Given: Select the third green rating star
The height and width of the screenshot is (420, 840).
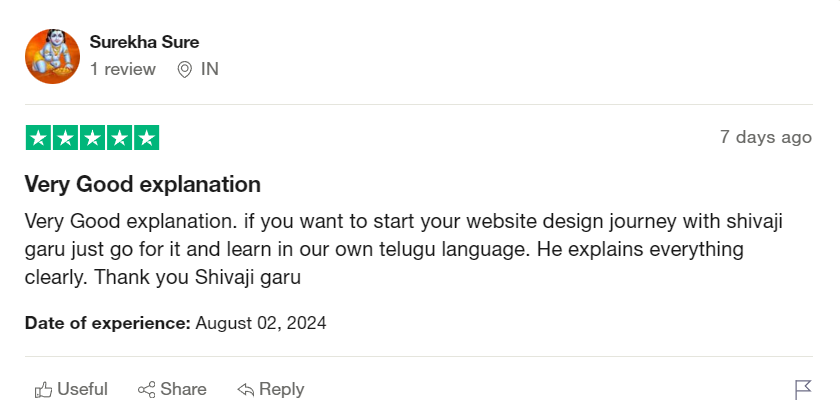Looking at the screenshot, I should coord(92,138).
